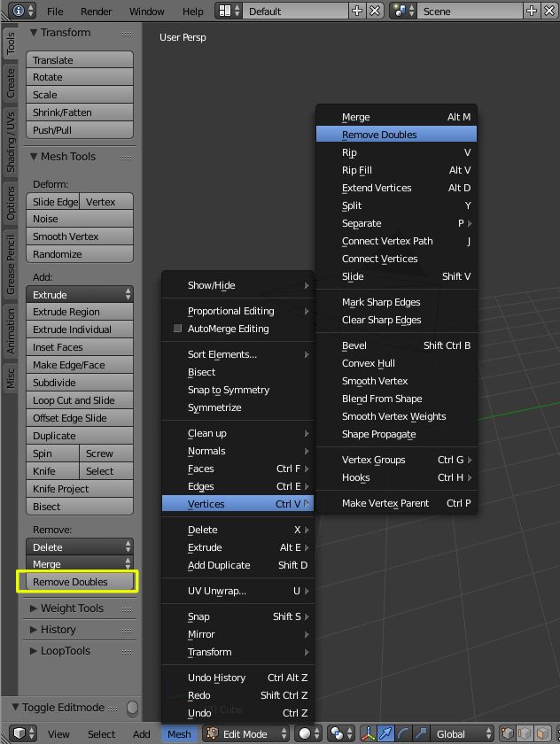Switch to the Tools sidebar tab

click(10, 43)
